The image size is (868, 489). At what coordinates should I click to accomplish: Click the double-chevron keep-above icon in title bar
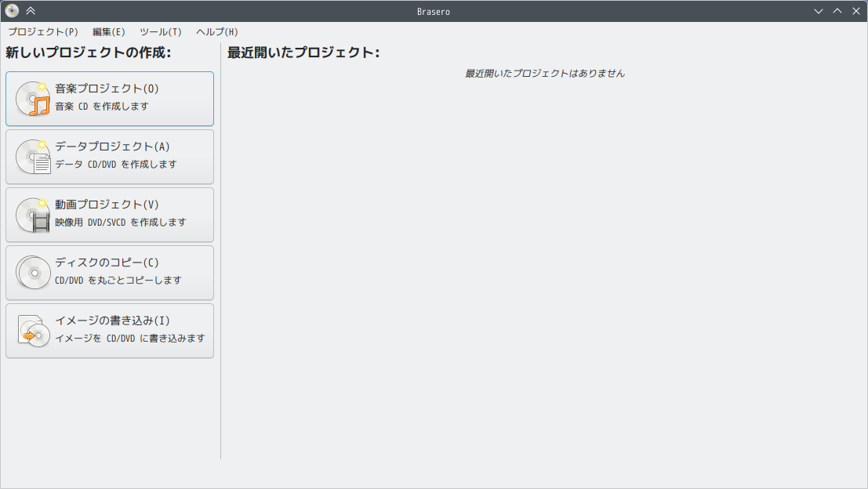coord(31,10)
